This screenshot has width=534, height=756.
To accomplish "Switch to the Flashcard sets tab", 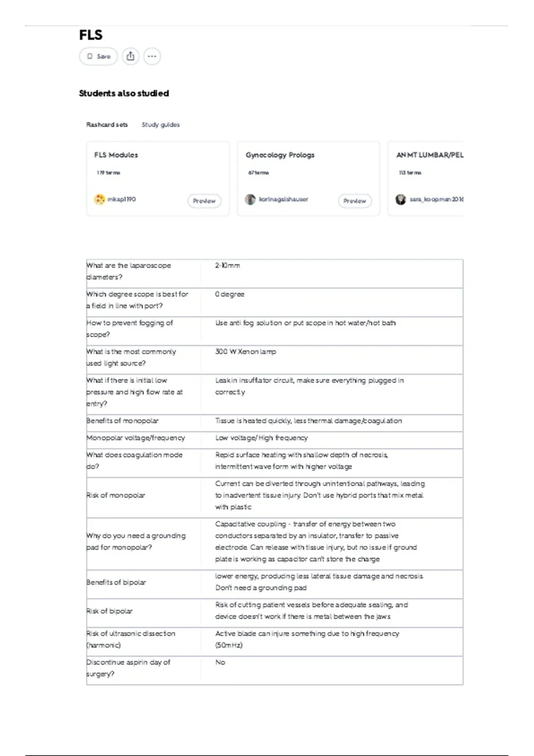I will pos(107,125).
